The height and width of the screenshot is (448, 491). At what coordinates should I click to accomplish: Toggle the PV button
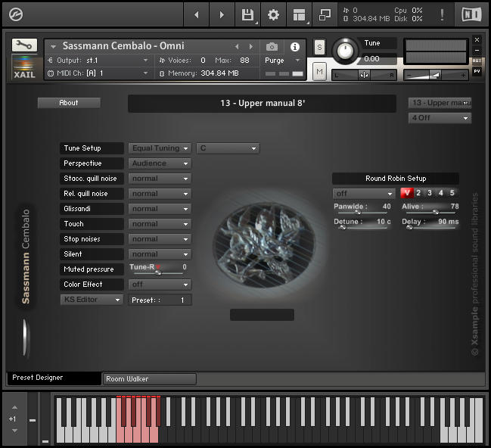click(x=477, y=71)
